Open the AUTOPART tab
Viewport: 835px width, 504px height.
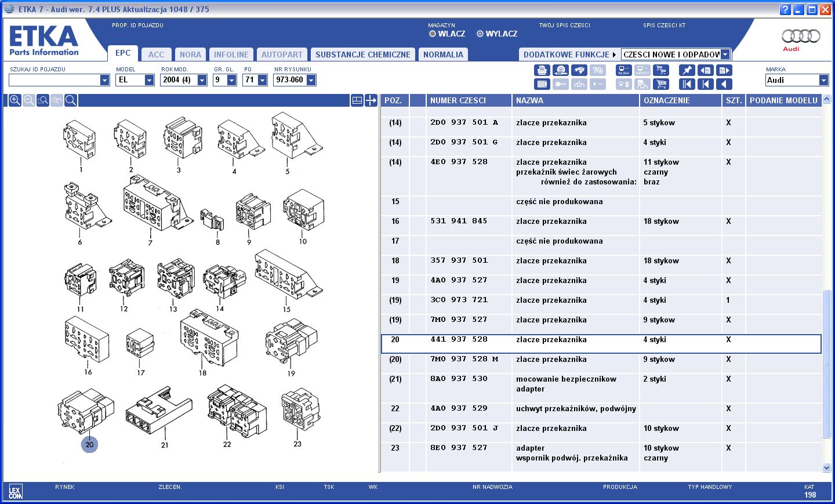click(282, 55)
